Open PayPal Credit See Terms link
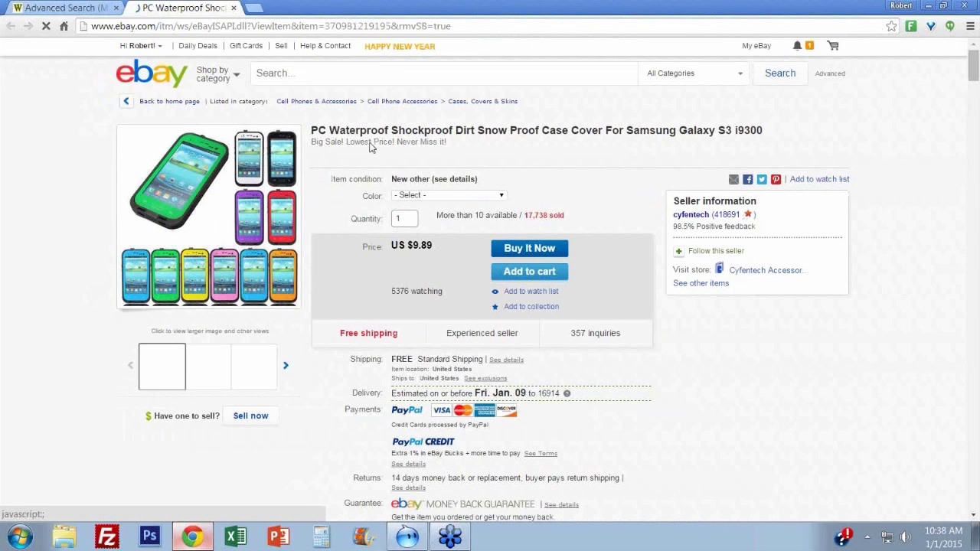The image size is (980, 551). tap(541, 453)
